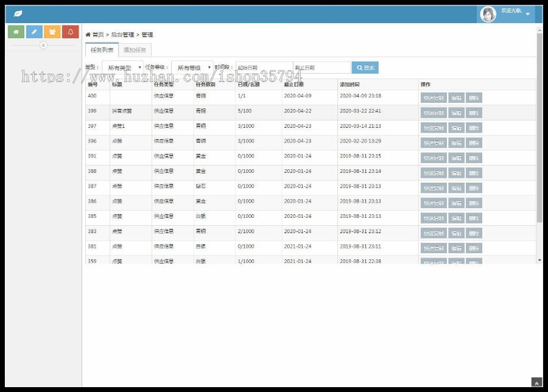
Task: Click the user avatar picture
Action: (x=488, y=14)
